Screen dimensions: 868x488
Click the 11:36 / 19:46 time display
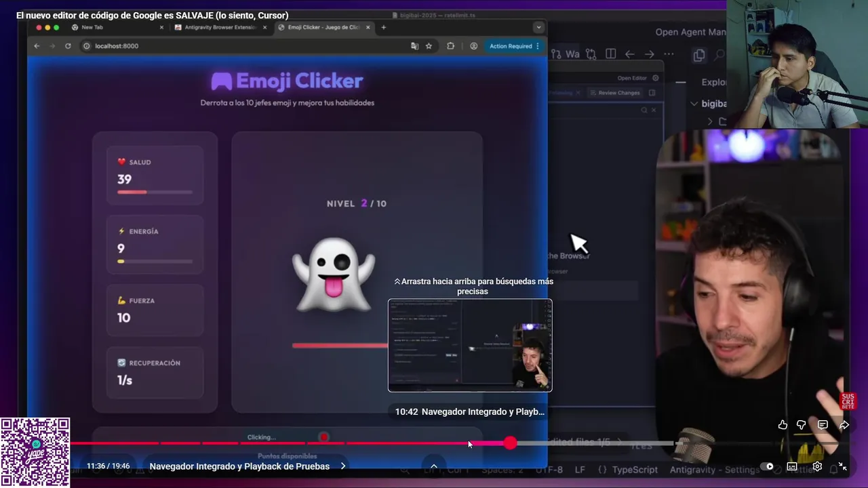[108, 466]
